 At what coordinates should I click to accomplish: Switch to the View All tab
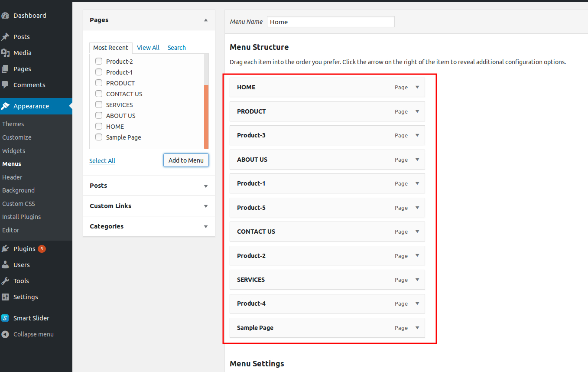click(x=148, y=47)
